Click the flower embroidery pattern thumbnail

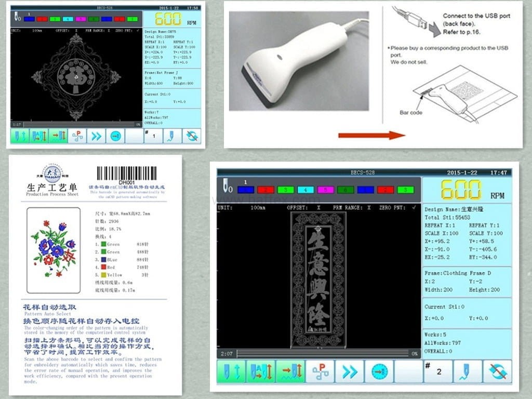[x=54, y=249]
